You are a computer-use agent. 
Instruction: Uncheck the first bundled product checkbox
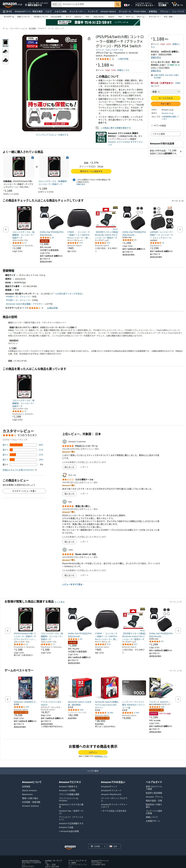click(32, 157)
